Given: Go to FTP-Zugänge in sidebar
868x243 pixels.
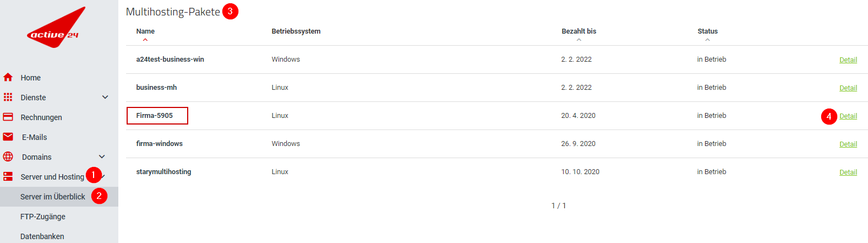Looking at the screenshot, I should (x=43, y=217).
